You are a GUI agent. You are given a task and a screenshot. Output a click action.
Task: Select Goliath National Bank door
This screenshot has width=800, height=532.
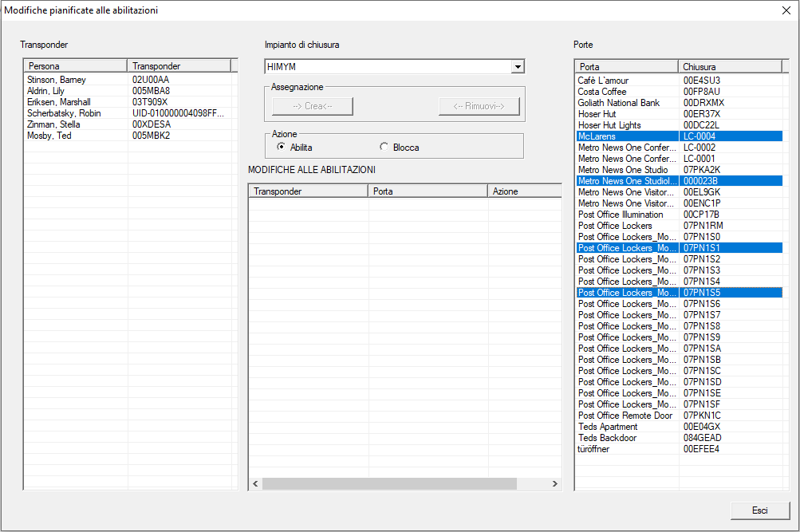click(619, 103)
